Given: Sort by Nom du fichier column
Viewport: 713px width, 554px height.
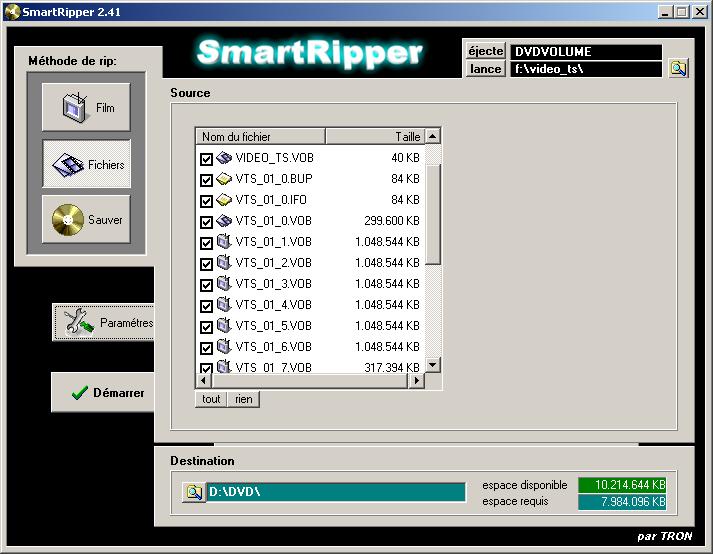Looking at the screenshot, I should point(260,136).
